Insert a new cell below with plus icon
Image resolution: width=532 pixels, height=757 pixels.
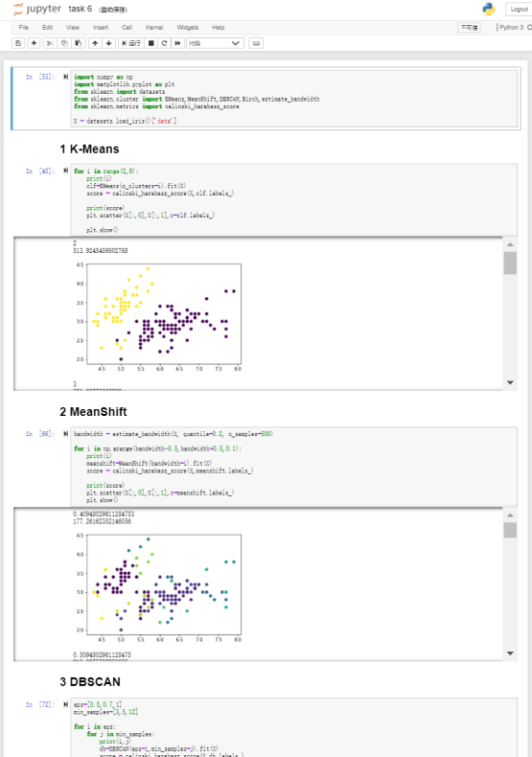tap(34, 43)
